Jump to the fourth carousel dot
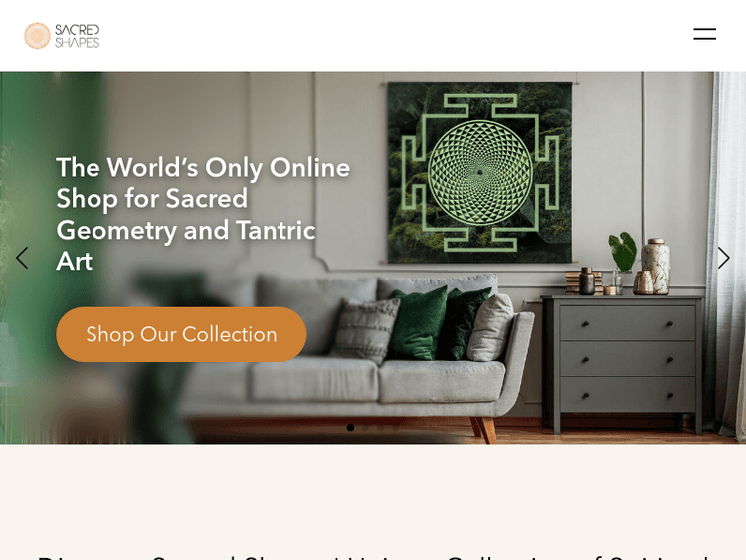746x560 pixels. (395, 428)
